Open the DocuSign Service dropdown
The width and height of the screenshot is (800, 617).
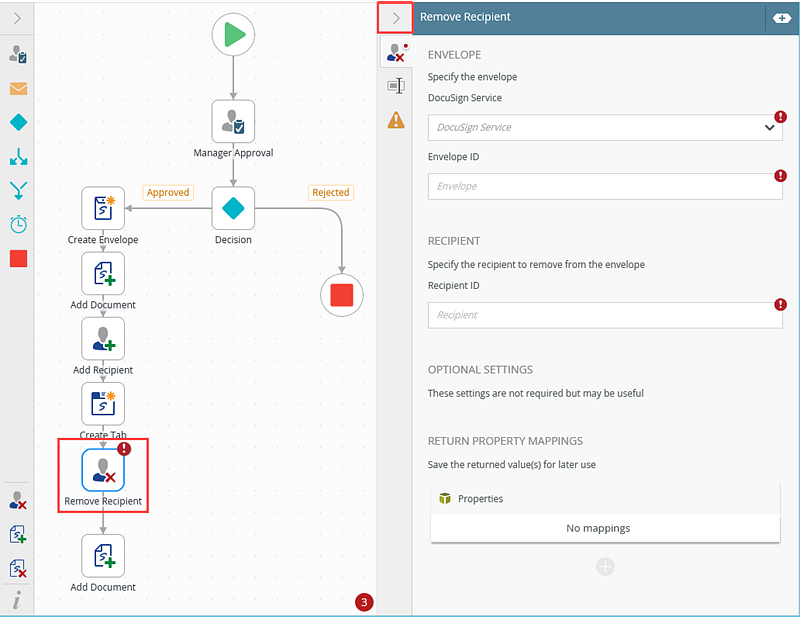(x=604, y=128)
